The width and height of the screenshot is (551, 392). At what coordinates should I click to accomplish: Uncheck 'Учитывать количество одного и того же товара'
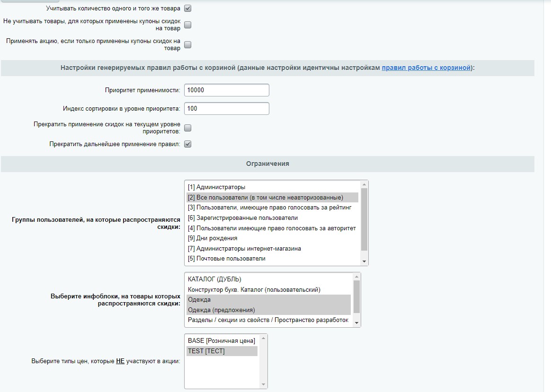click(x=187, y=9)
